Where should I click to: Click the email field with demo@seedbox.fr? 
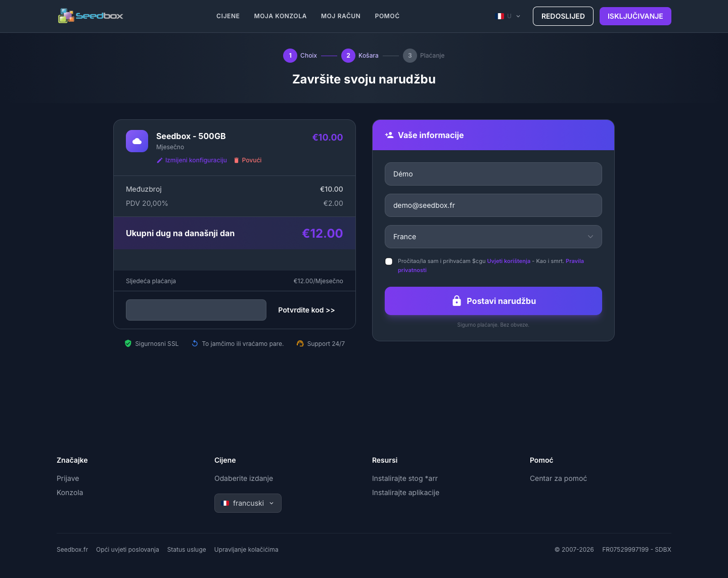493,205
